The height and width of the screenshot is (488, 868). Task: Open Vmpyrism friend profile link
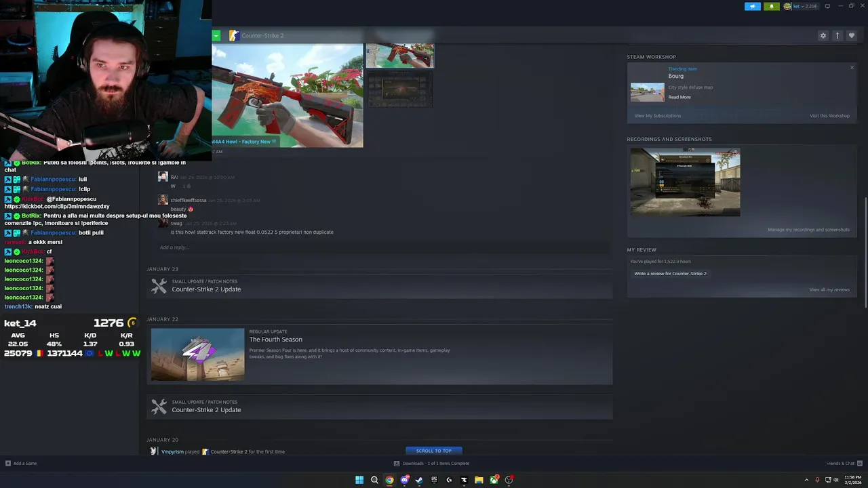pyautogui.click(x=172, y=451)
